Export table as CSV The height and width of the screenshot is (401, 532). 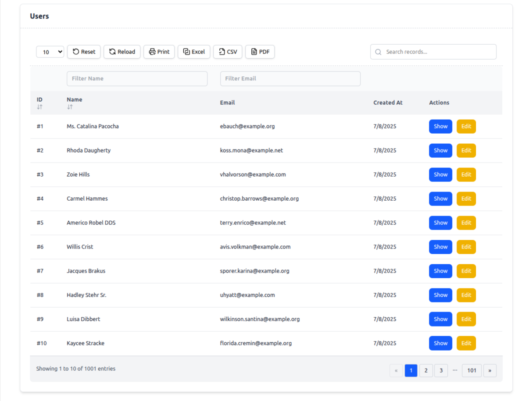pyautogui.click(x=228, y=52)
